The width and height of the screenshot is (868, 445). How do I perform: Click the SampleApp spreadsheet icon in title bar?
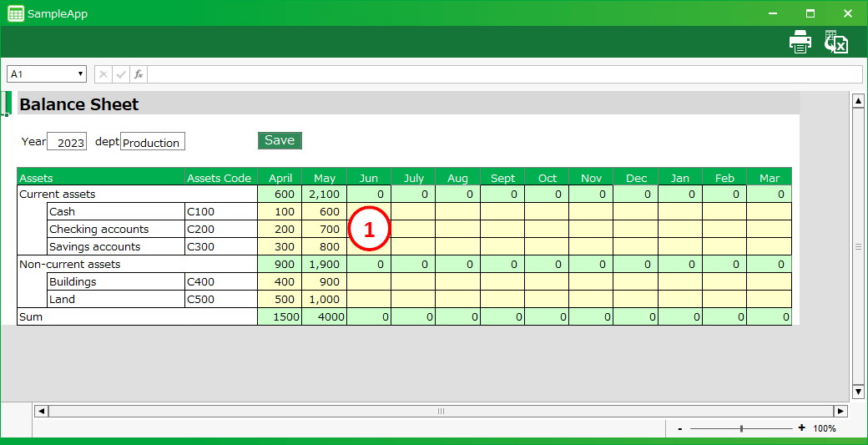[x=15, y=13]
